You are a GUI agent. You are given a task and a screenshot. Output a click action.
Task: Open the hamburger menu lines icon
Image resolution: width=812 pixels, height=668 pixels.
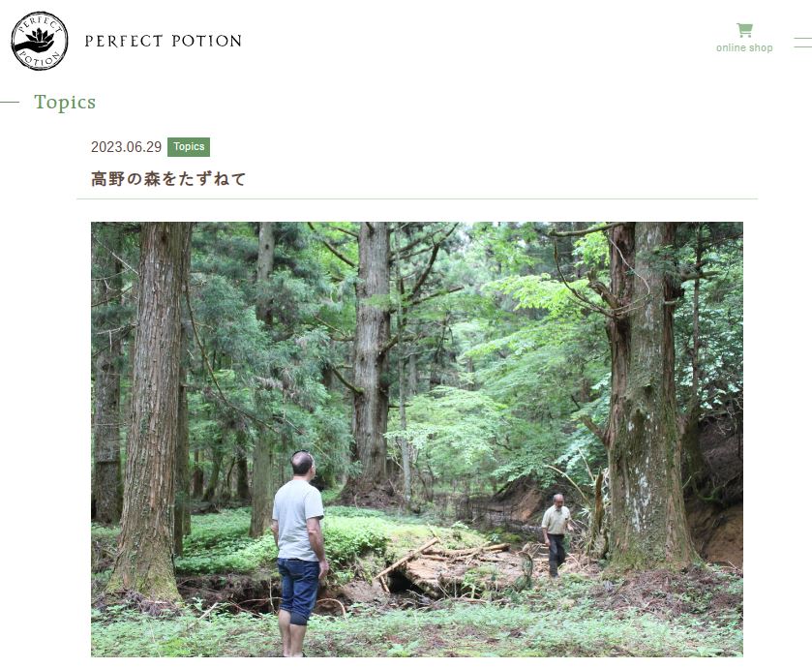click(803, 43)
